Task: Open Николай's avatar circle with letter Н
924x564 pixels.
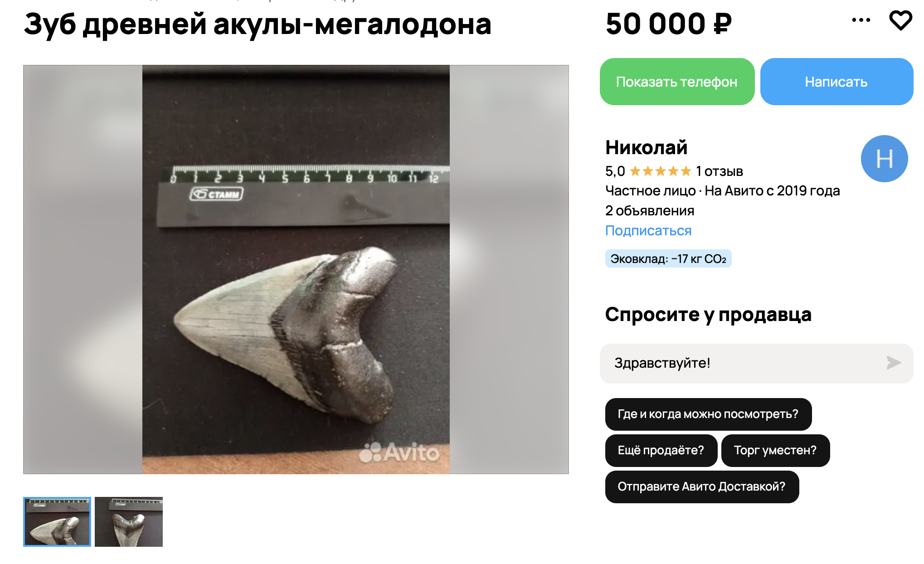Action: (884, 159)
